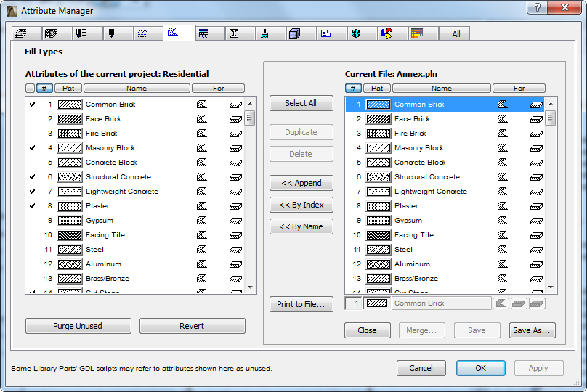Click the cover fill icon for Face Brick in Residential list
The width and height of the screenshot is (587, 392).
point(235,119)
